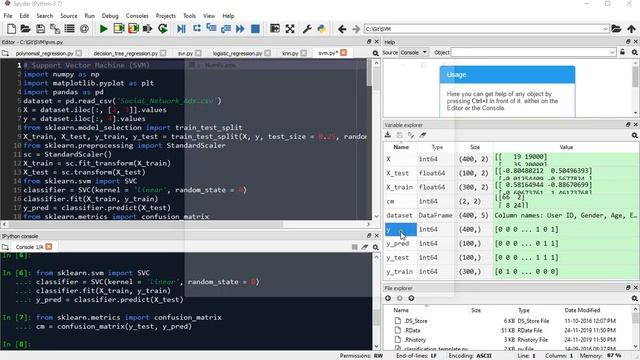Switch to the logistic_regression.py tab
The height and width of the screenshot is (360, 640).
(238, 53)
